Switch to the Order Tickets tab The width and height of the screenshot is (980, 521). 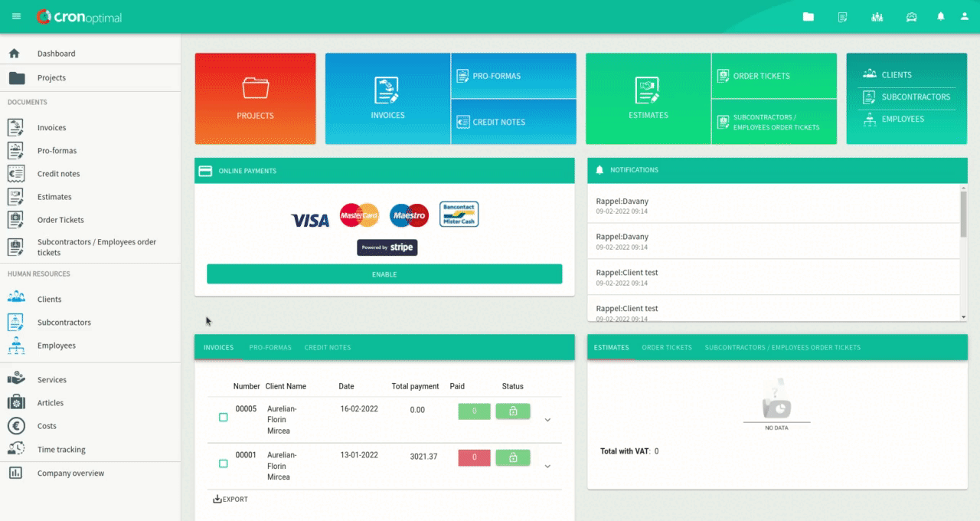pos(667,348)
